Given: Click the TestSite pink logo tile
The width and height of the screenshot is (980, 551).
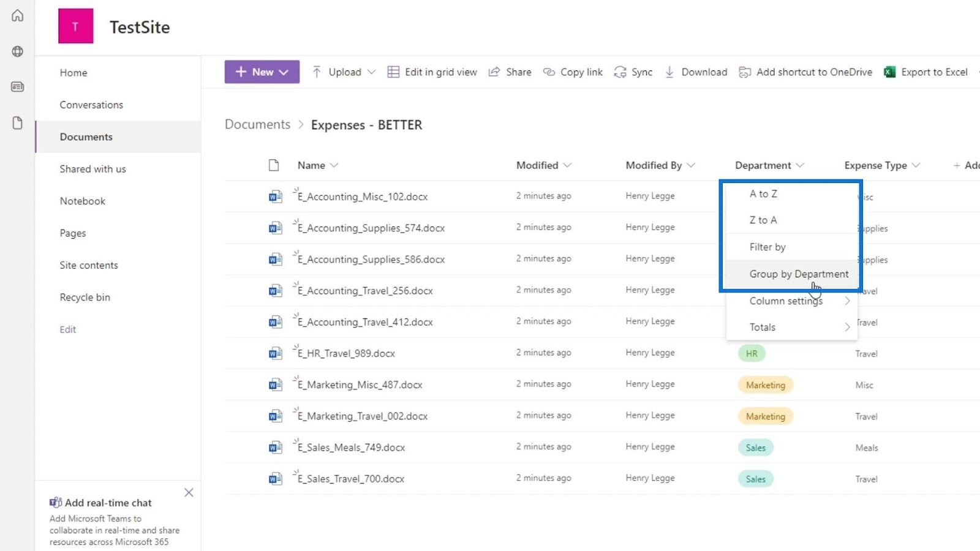Looking at the screenshot, I should click(x=76, y=26).
